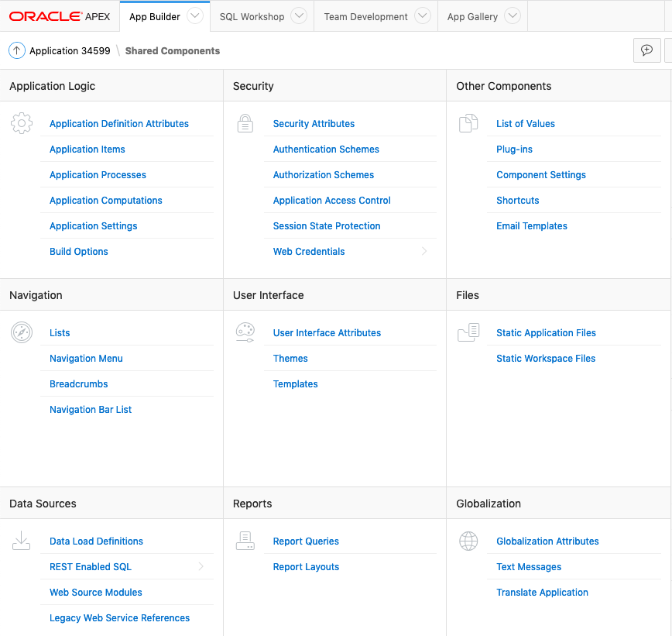Click the circled up-arrow beside Application 34599
Screen dimensions: 672x636
16,50
